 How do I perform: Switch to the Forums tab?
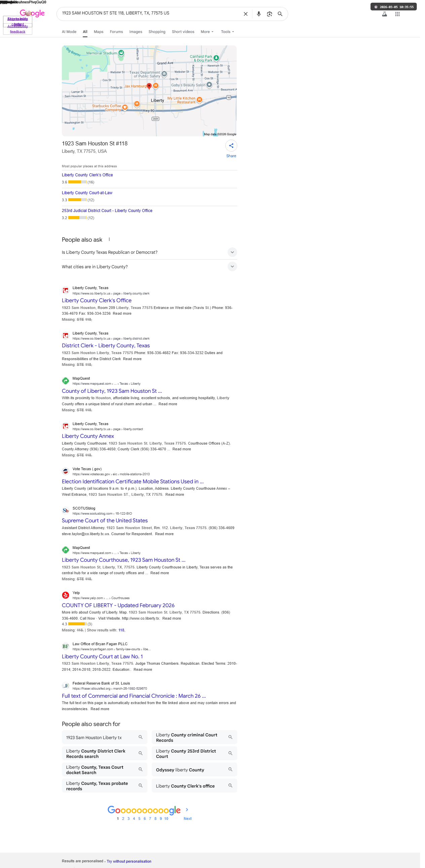[116, 32]
